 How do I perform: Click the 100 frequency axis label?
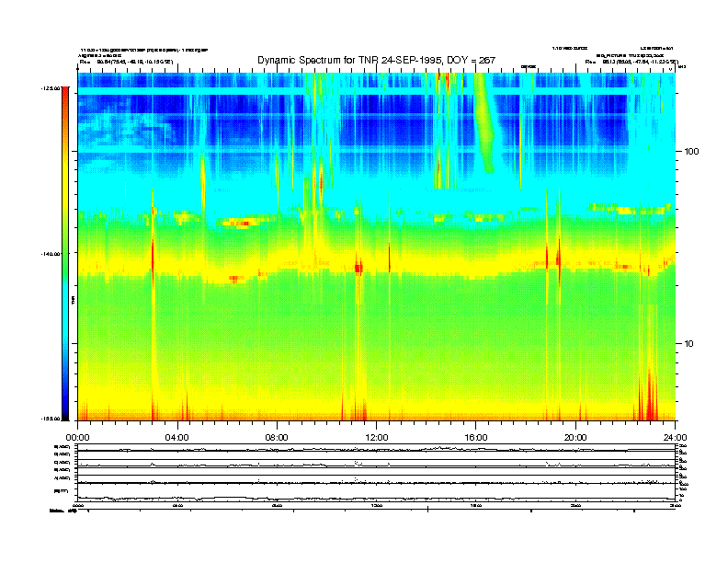pos(691,152)
